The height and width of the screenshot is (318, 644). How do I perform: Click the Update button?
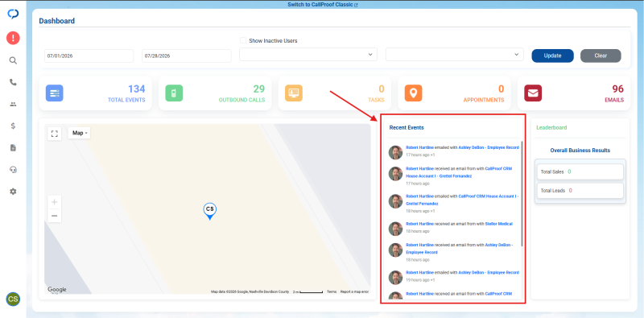[552, 56]
